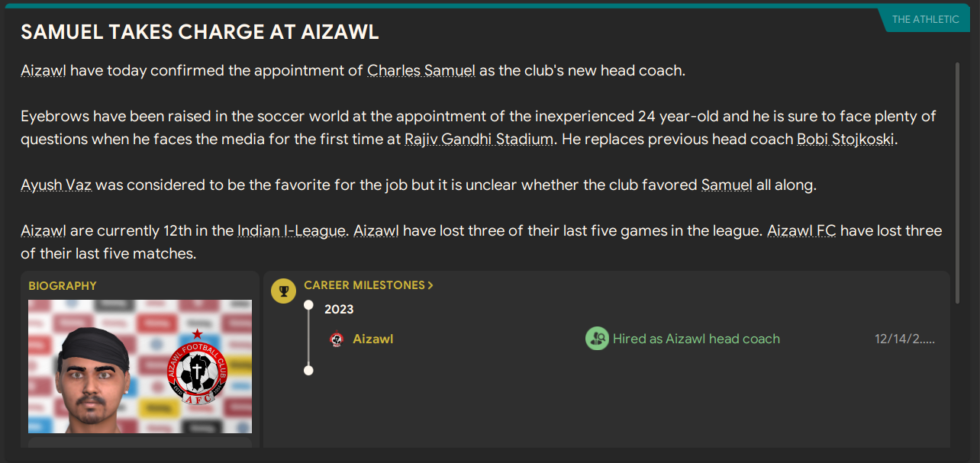
Task: Open the yellow Aizawl club name in milestones
Action: pos(373,339)
